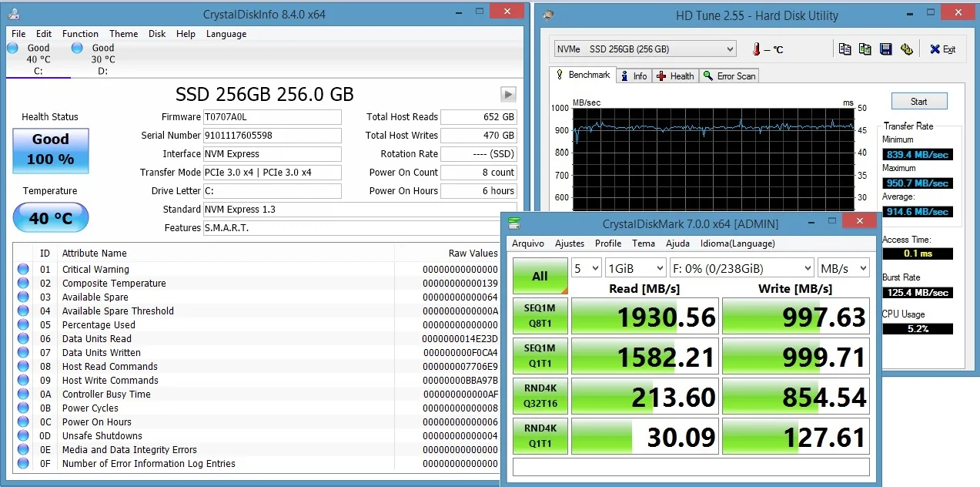
Task: Click HD Tune options wrench icon
Action: 907,49
